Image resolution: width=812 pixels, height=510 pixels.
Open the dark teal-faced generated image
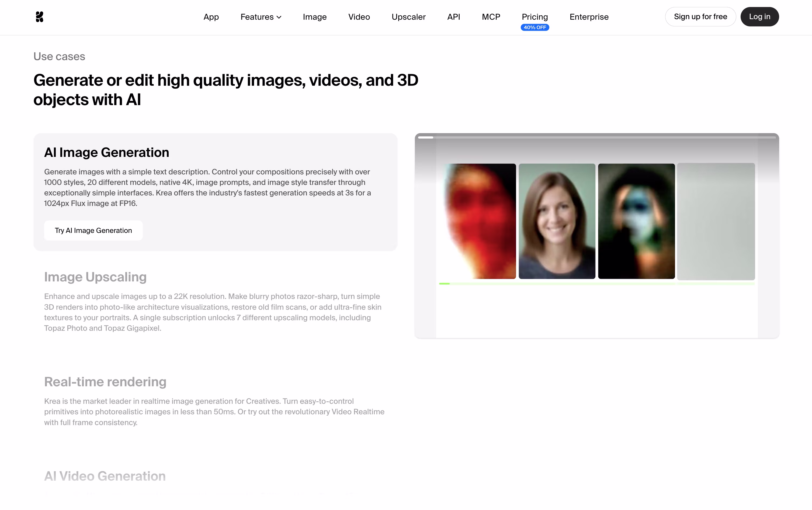pyautogui.click(x=636, y=221)
